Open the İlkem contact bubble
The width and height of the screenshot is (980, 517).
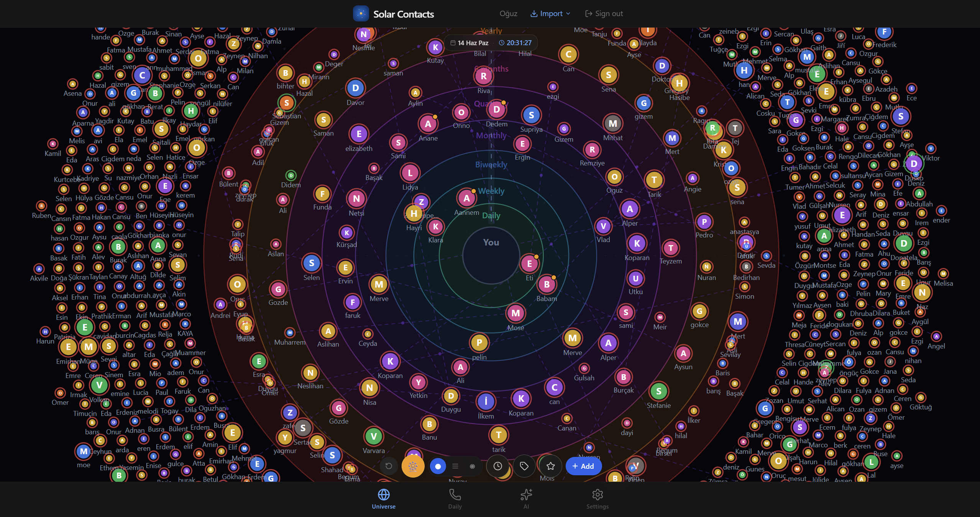pos(486,401)
